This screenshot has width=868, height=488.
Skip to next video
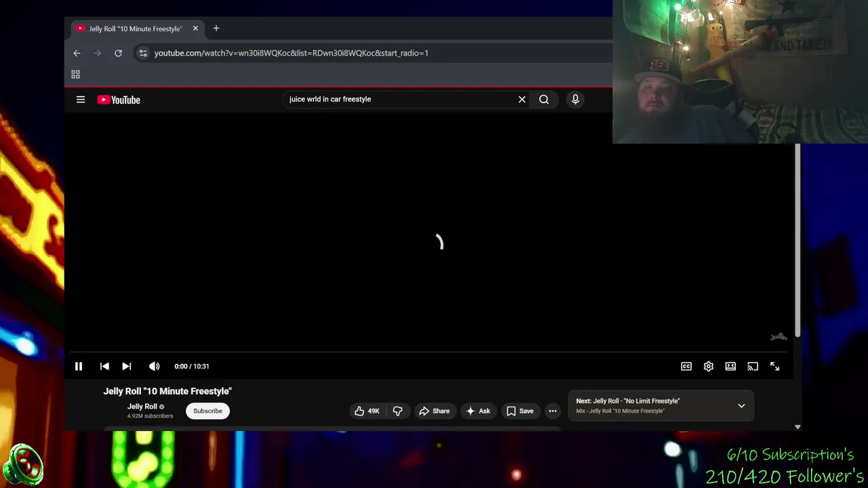click(127, 366)
